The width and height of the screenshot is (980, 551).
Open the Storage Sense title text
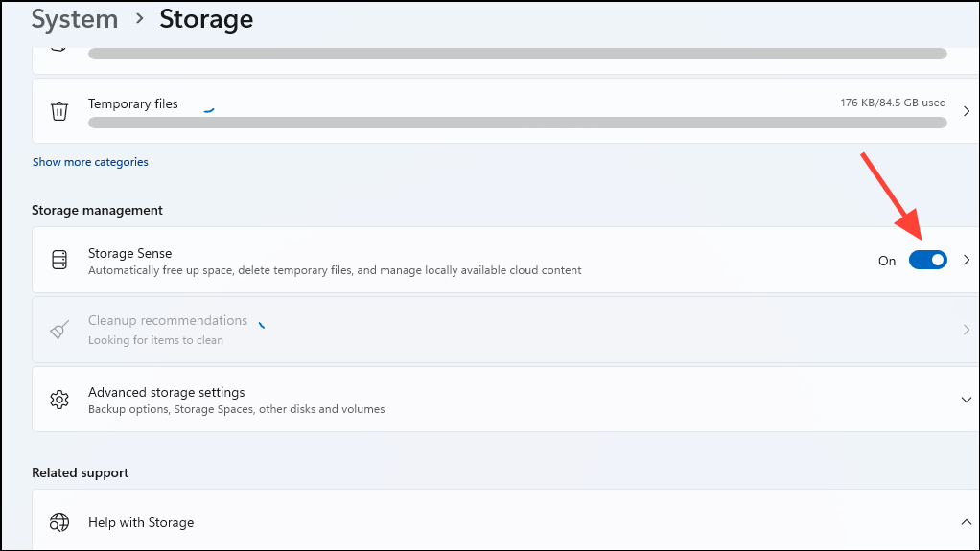pyautogui.click(x=130, y=253)
